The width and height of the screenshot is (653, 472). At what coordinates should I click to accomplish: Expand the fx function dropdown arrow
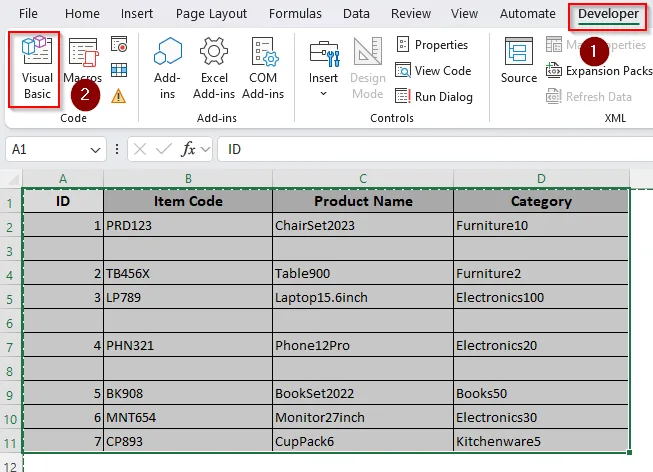click(x=205, y=149)
